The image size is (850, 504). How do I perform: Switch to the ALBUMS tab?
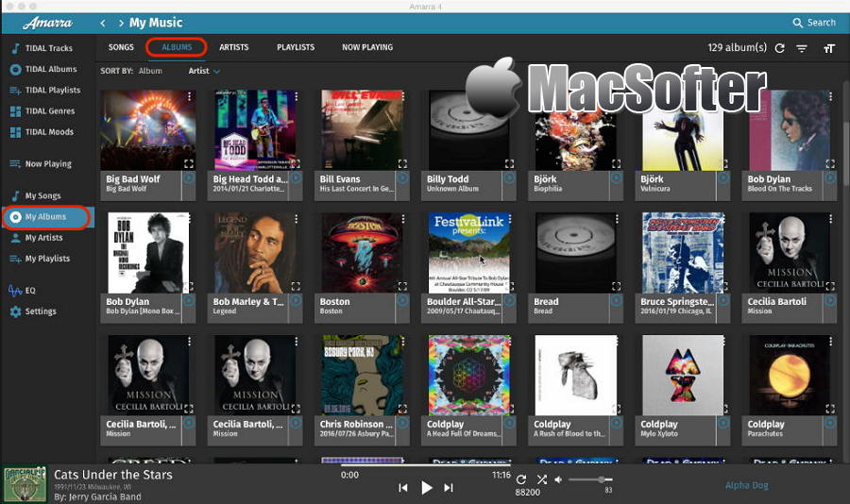click(x=177, y=47)
